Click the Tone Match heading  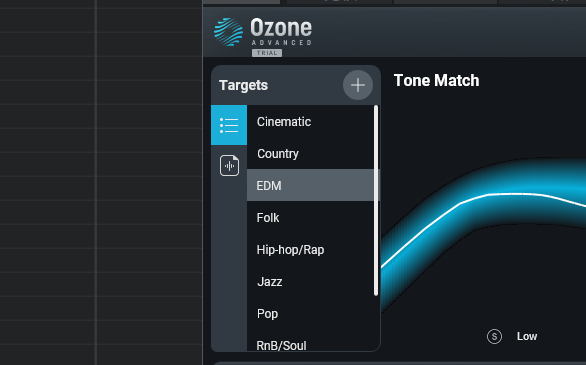pyautogui.click(x=436, y=80)
